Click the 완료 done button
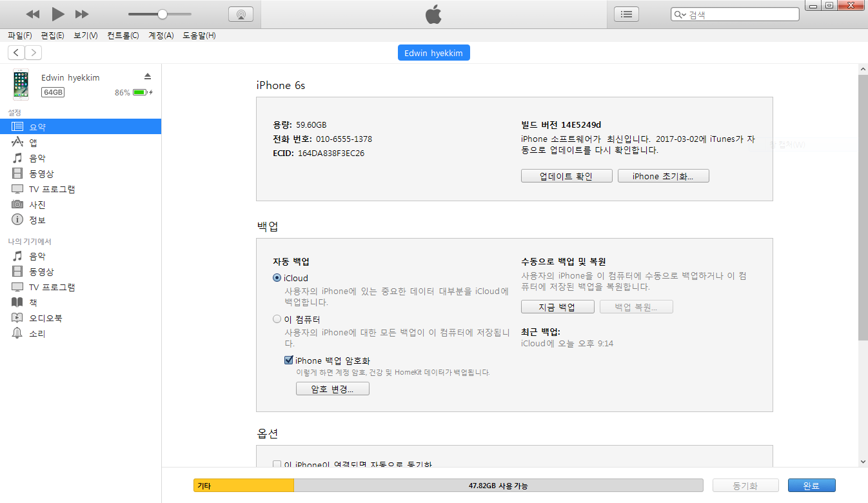Viewport: 868px width, 503px height. click(811, 486)
